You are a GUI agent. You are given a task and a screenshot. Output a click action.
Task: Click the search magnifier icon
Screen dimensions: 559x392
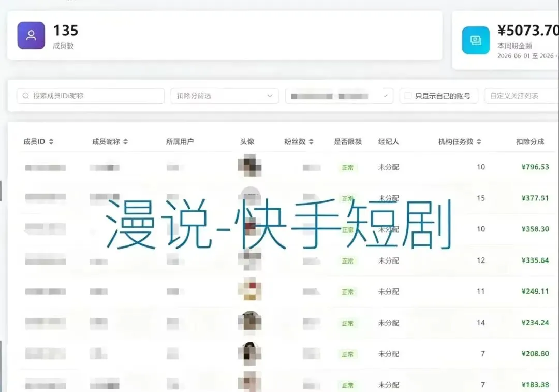click(x=26, y=96)
